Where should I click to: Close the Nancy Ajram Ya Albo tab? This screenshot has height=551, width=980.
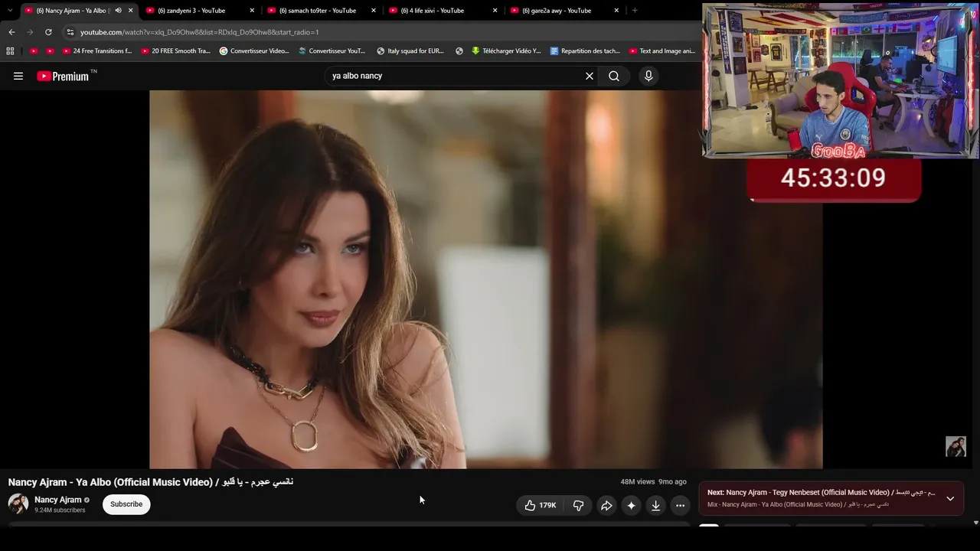click(131, 11)
